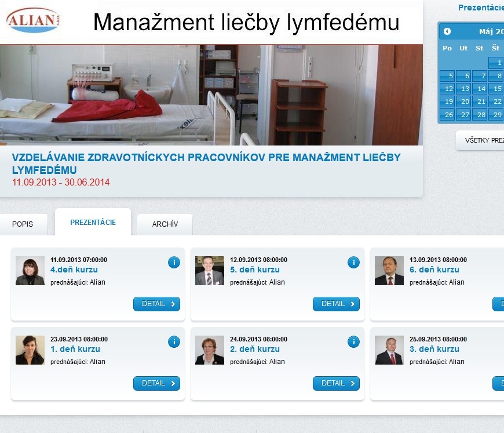The width and height of the screenshot is (504, 433).
Task: Click the course title VZDELÁVANIE ZDRAVOTNÍCKYCH PRACOVNÍKOV
Action: point(206,163)
